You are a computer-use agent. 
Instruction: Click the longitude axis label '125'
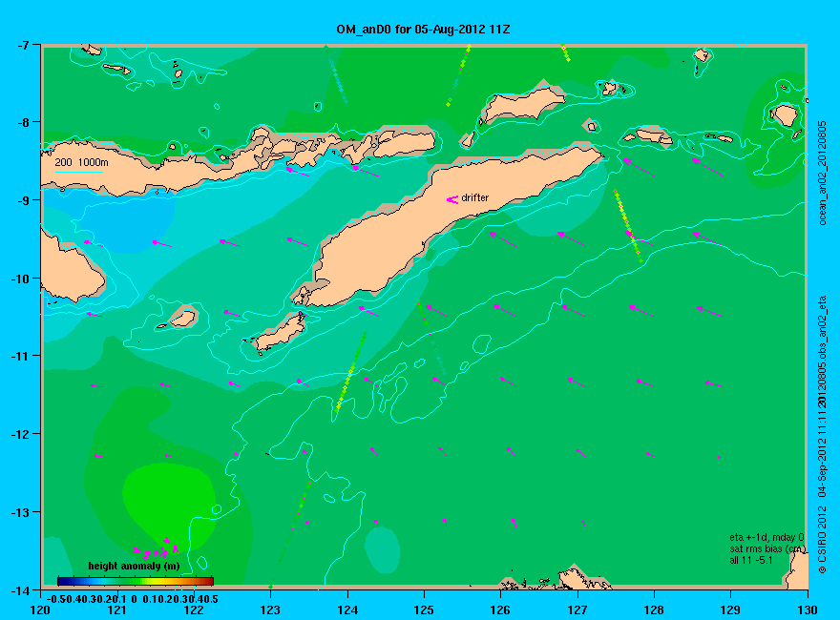(x=424, y=610)
